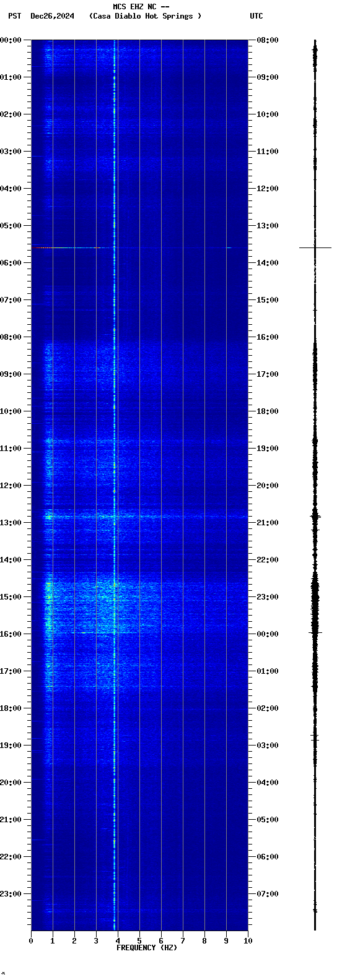Click the 18:00 label on the UTC axis
The width and height of the screenshot is (342, 980).
click(267, 411)
